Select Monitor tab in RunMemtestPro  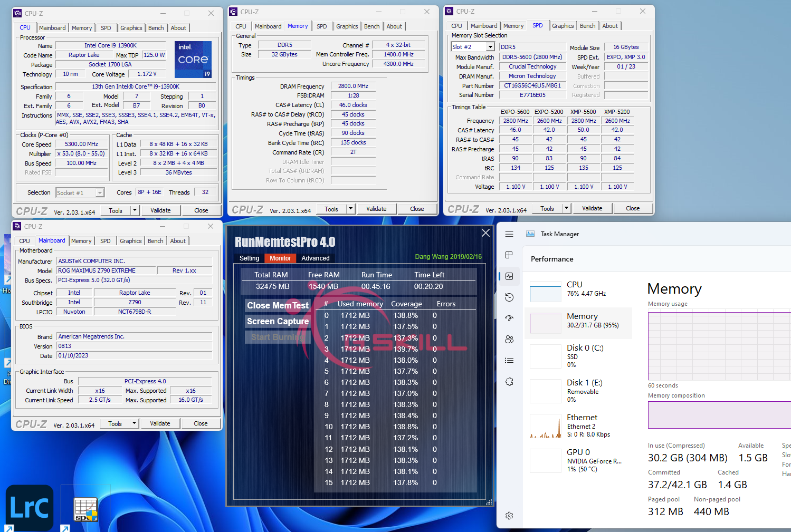pyautogui.click(x=280, y=258)
